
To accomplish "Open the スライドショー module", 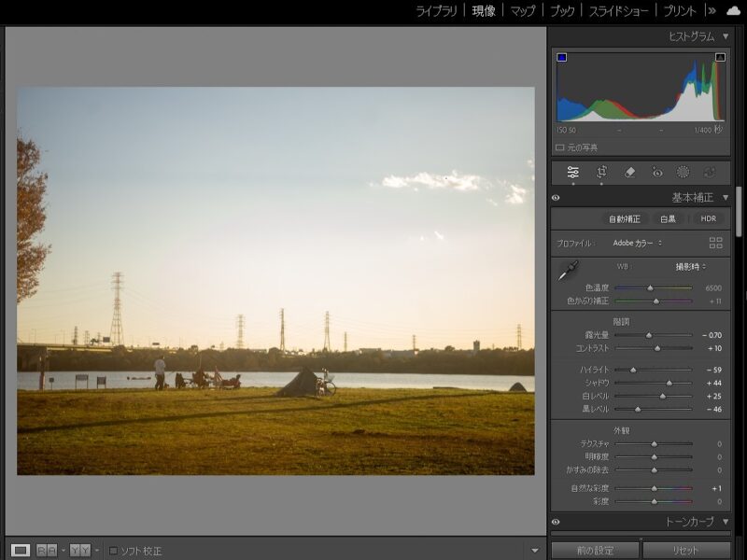I will [619, 11].
